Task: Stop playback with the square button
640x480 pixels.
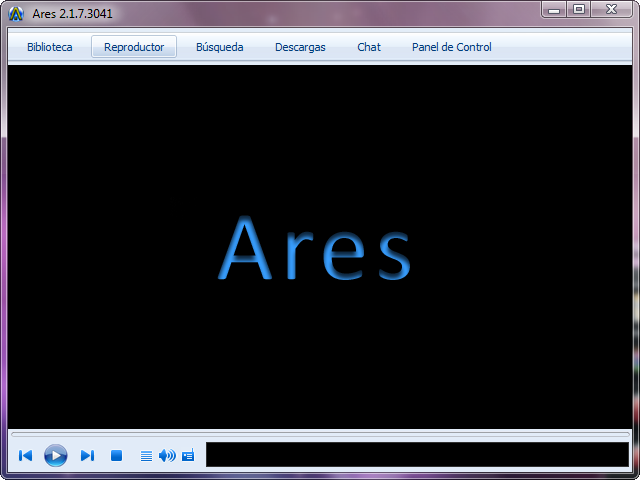Action: [x=117, y=456]
